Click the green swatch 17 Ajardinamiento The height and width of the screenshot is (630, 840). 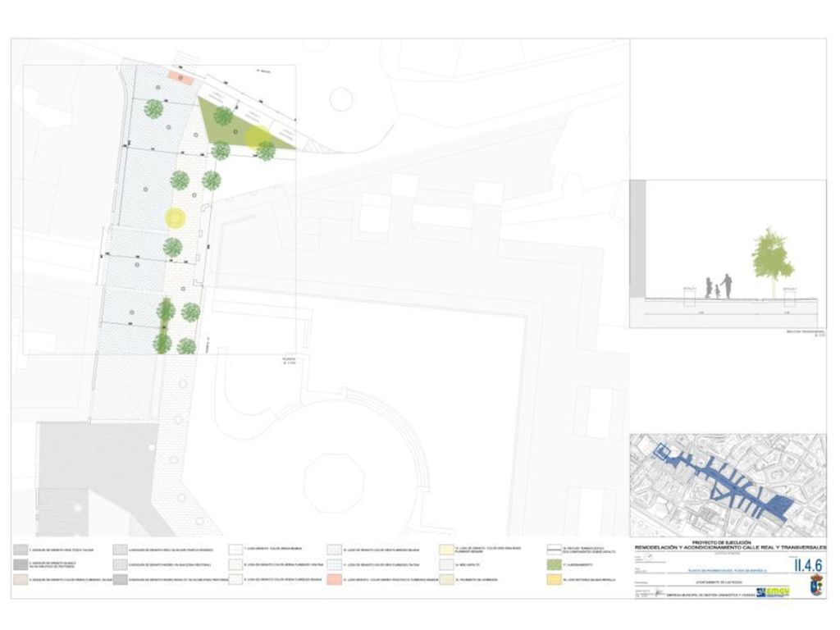(x=554, y=564)
